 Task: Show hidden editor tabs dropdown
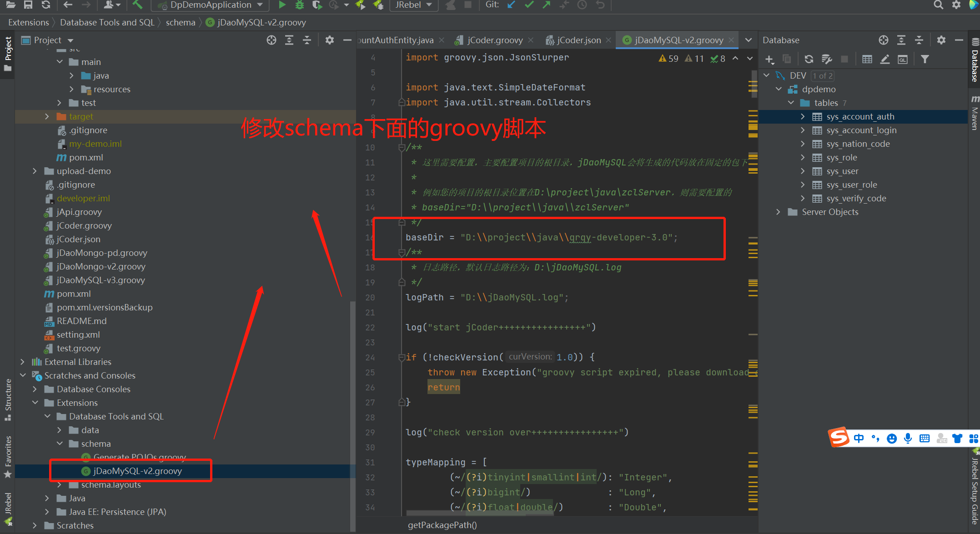(749, 40)
